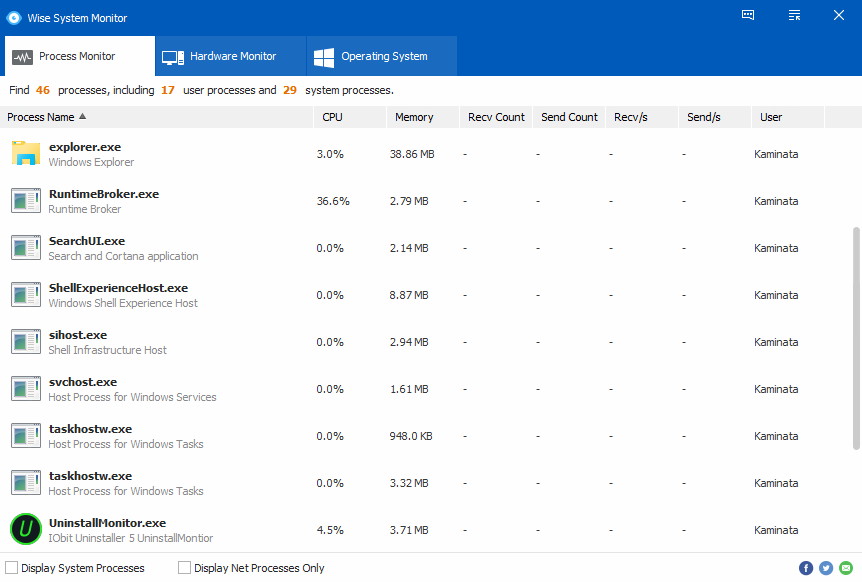Sort by Recv/s column header
862x582 pixels.
[642, 117]
